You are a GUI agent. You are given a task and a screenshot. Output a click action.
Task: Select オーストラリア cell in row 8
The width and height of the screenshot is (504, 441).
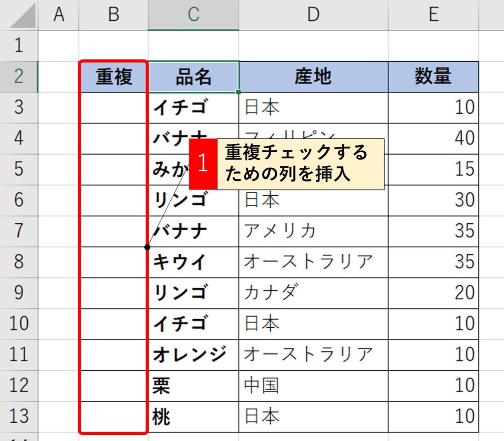[x=313, y=262]
